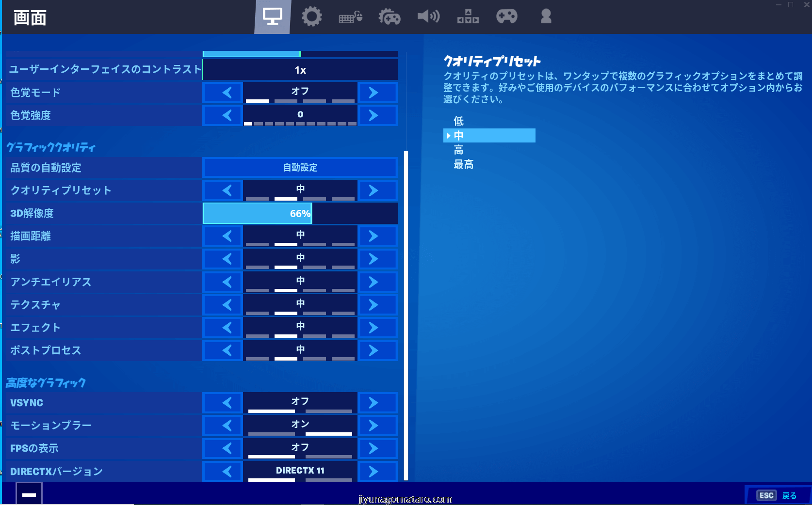Image resolution: width=812 pixels, height=505 pixels.
Task: Click the 自動設定 button
Action: (300, 168)
